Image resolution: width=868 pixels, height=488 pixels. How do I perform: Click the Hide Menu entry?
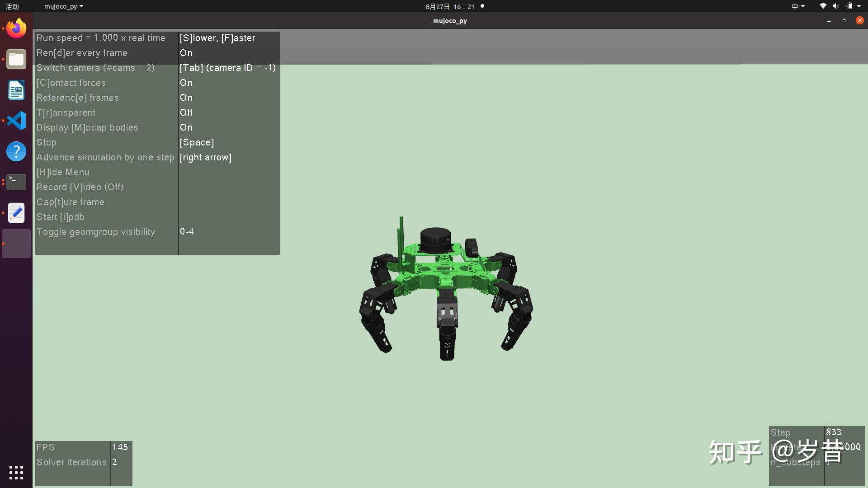[63, 172]
